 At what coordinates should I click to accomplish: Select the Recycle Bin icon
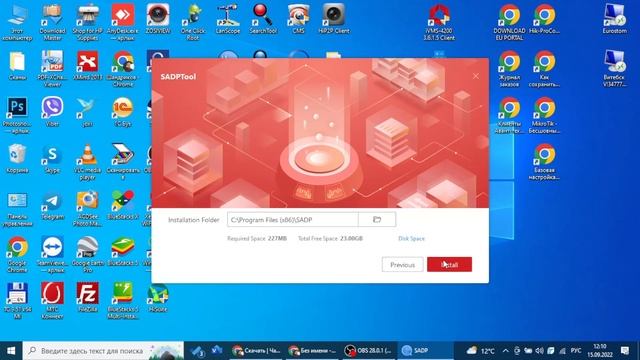(17, 158)
